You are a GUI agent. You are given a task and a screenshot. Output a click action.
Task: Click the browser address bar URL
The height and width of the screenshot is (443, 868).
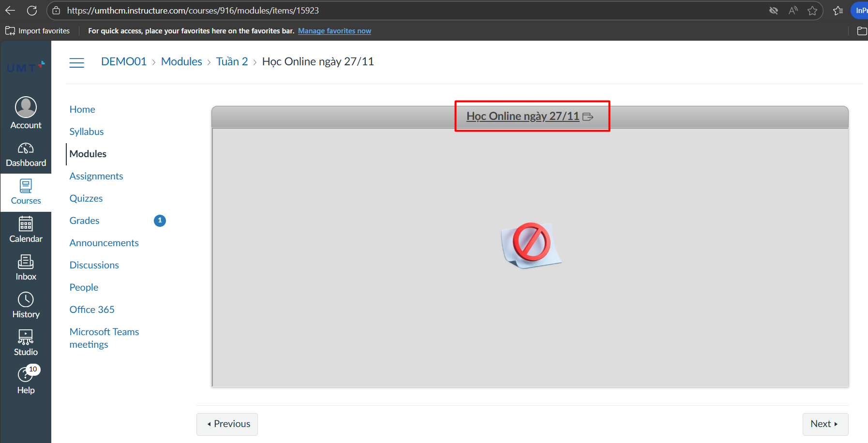click(x=193, y=11)
